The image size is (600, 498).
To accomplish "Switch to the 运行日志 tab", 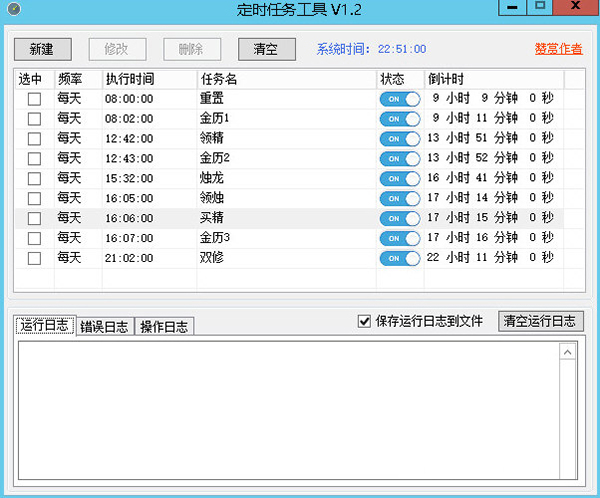I will 45,325.
